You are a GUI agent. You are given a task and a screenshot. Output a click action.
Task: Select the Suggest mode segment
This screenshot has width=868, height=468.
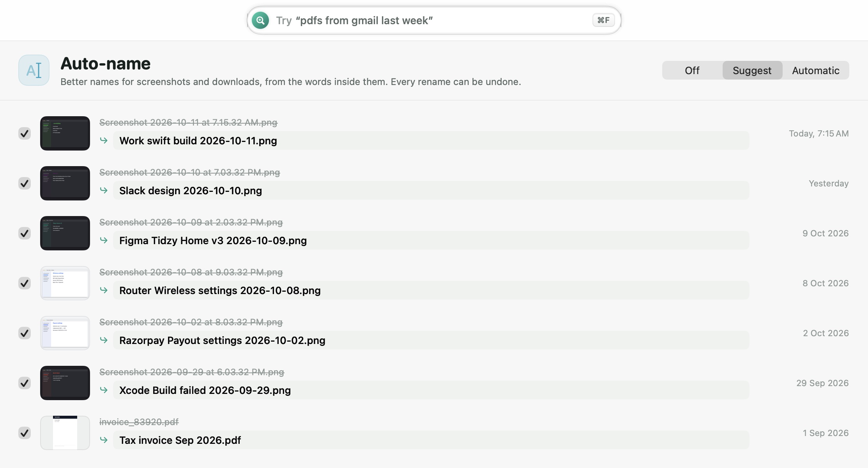[x=752, y=70]
